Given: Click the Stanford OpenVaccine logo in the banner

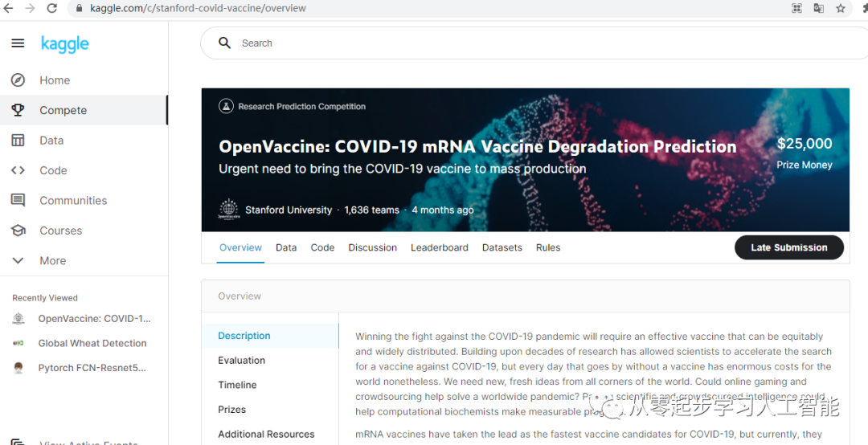Looking at the screenshot, I should point(228,210).
